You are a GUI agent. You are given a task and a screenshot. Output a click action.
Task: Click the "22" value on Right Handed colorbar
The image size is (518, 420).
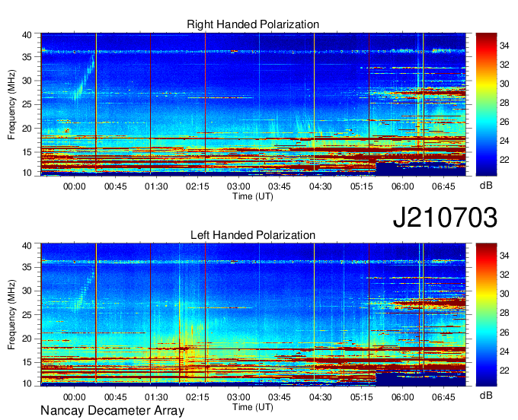tap(504, 160)
